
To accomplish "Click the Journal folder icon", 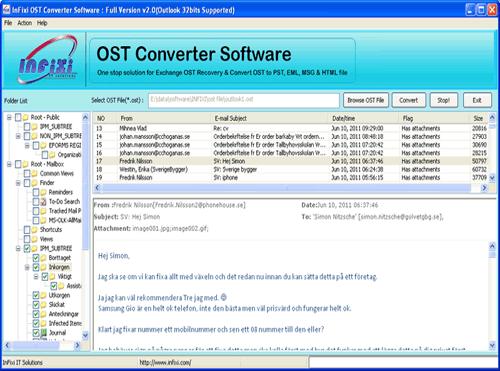I will (x=44, y=332).
